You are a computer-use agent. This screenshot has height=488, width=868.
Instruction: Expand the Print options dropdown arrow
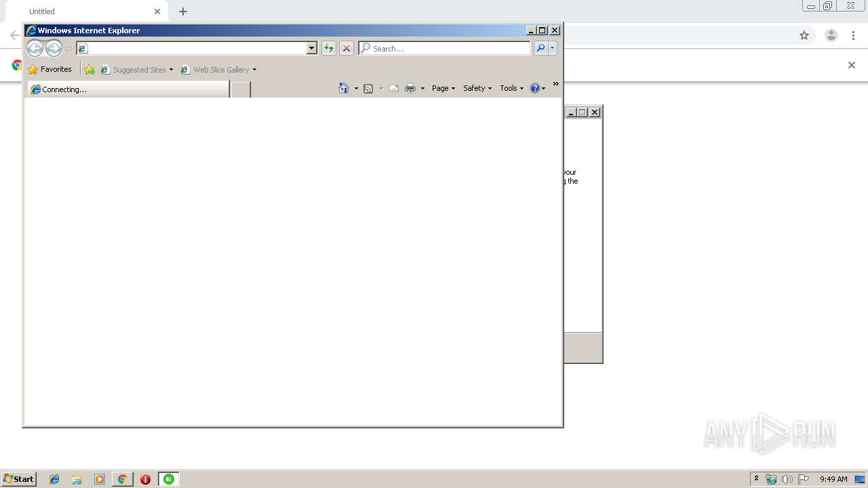(422, 88)
